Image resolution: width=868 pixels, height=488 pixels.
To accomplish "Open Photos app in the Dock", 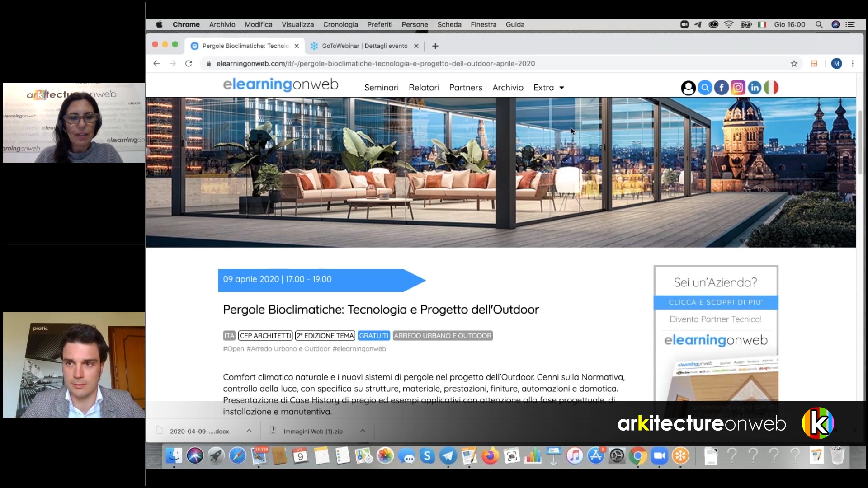I will click(385, 456).
